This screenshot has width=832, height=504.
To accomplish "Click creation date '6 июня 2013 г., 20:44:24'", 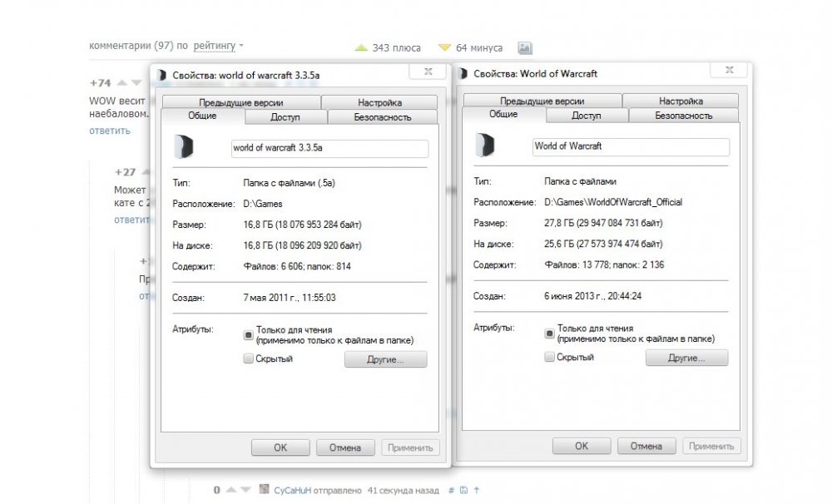I will 592,296.
